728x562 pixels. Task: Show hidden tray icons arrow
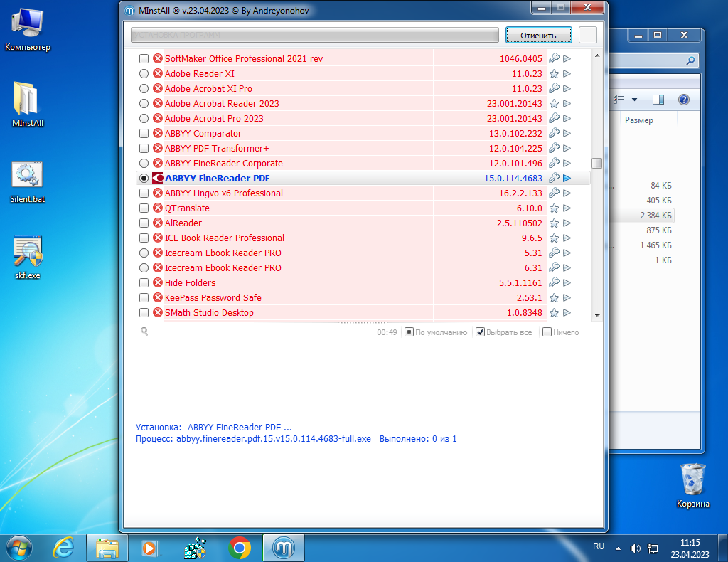618,548
